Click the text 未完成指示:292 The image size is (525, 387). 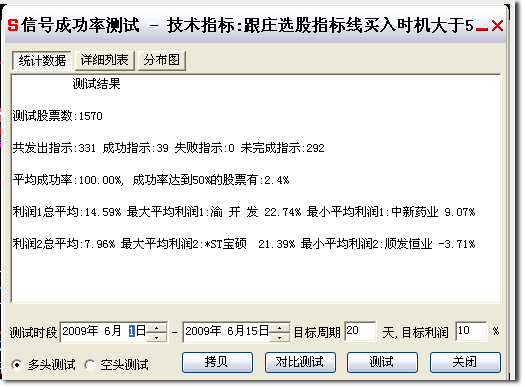pos(282,148)
